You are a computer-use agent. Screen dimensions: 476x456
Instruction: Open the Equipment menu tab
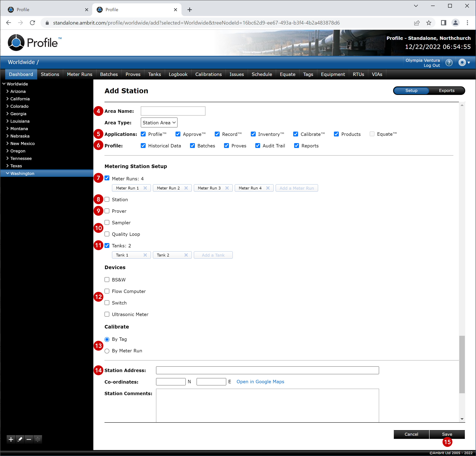coord(333,74)
